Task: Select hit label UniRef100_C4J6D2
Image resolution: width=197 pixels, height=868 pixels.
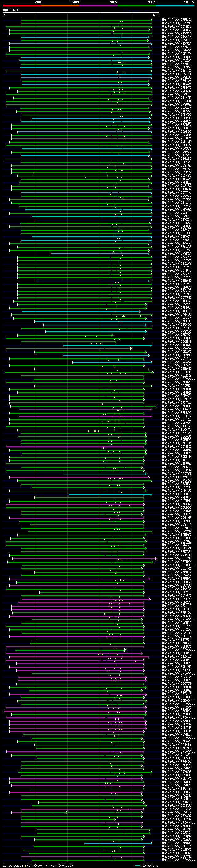Action: click(x=177, y=189)
